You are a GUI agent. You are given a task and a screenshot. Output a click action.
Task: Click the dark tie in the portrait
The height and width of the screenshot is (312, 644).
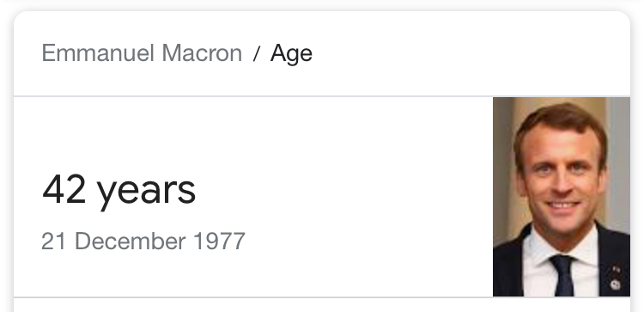pyautogui.click(x=563, y=274)
